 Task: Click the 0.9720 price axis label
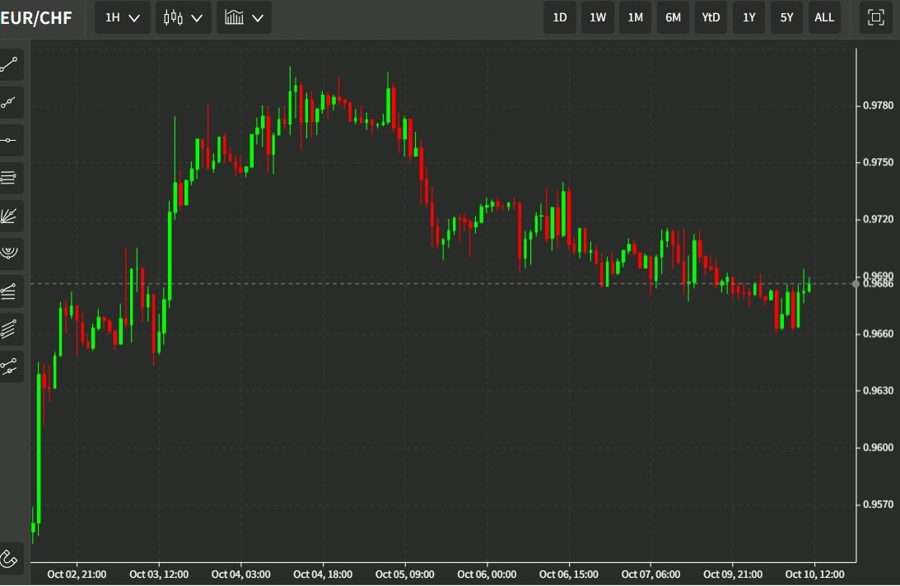coord(878,219)
